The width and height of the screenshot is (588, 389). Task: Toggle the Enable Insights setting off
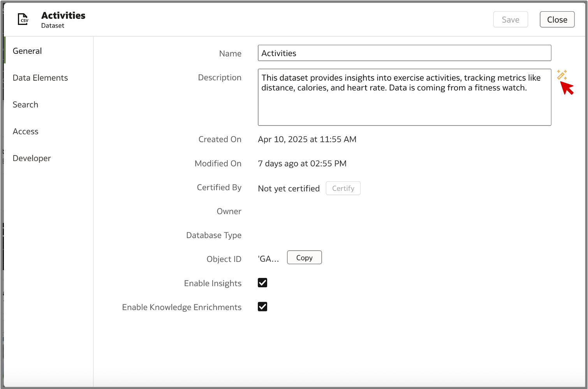(262, 283)
